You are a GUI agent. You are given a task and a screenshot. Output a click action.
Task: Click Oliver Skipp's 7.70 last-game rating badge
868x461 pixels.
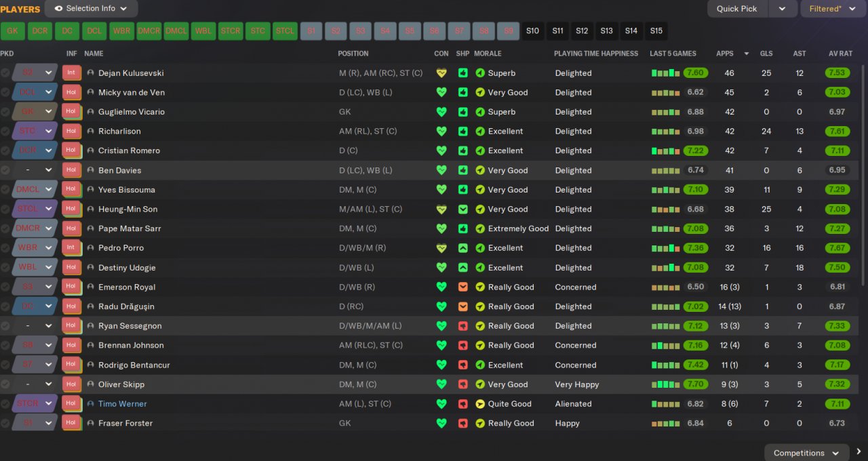pyautogui.click(x=696, y=384)
